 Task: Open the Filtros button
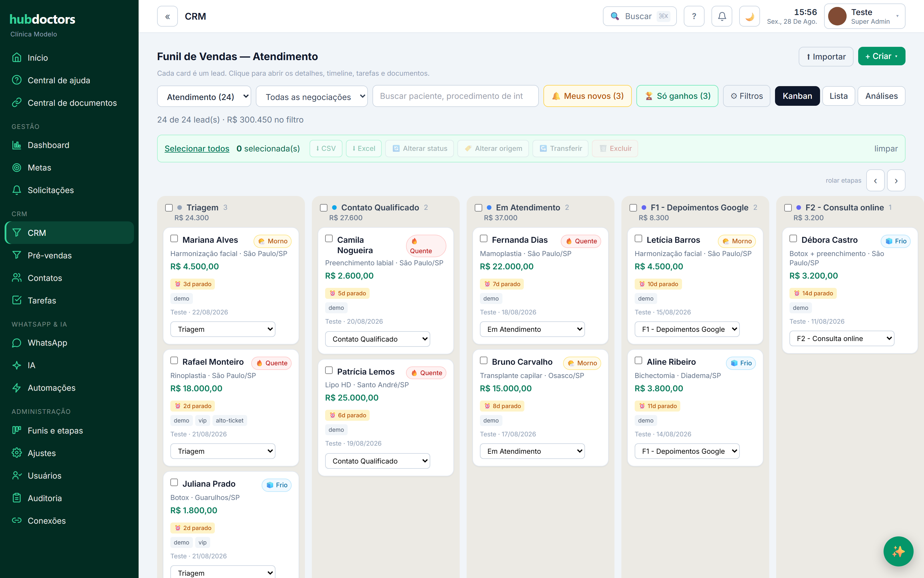[x=746, y=96]
